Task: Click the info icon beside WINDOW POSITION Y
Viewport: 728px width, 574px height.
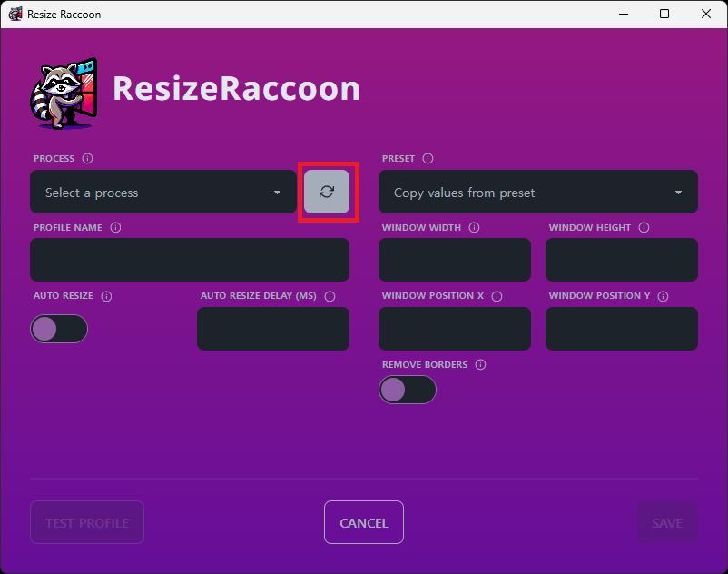Action: [x=663, y=296]
